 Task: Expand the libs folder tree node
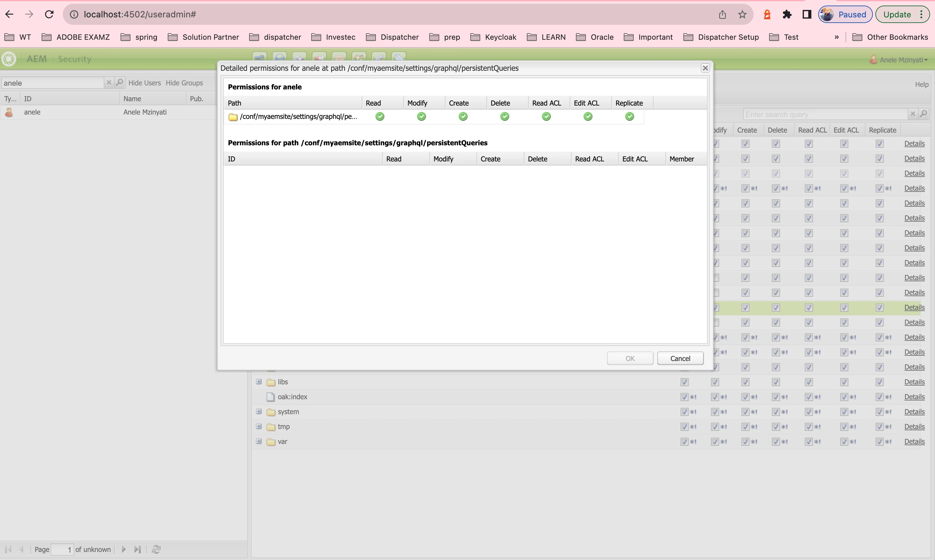(259, 382)
